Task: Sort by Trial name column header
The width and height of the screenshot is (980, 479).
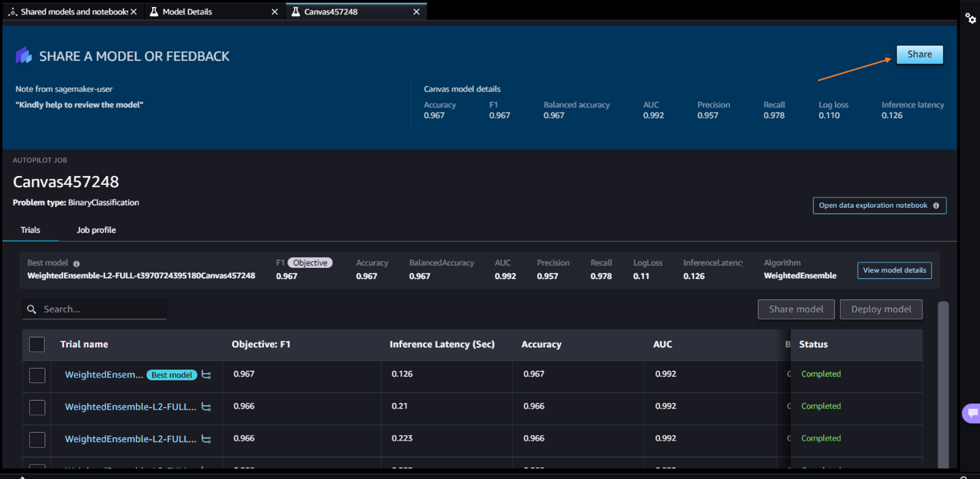Action: point(84,344)
